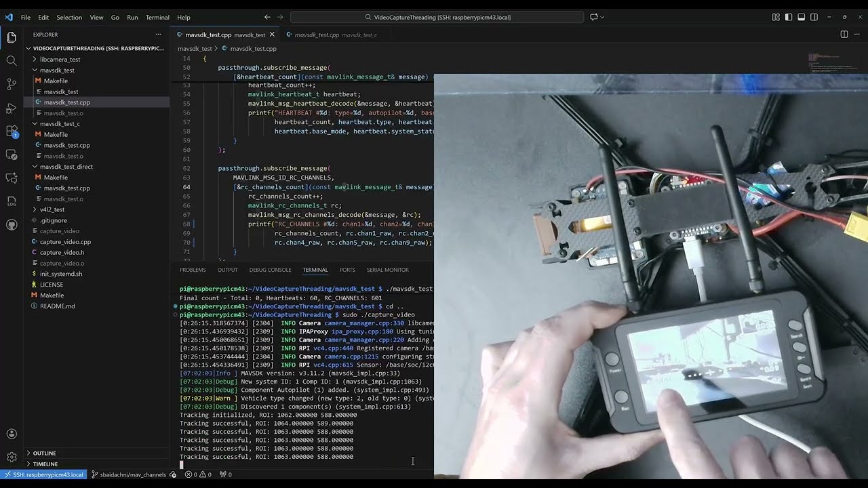Open the LICENSE file

52,285
